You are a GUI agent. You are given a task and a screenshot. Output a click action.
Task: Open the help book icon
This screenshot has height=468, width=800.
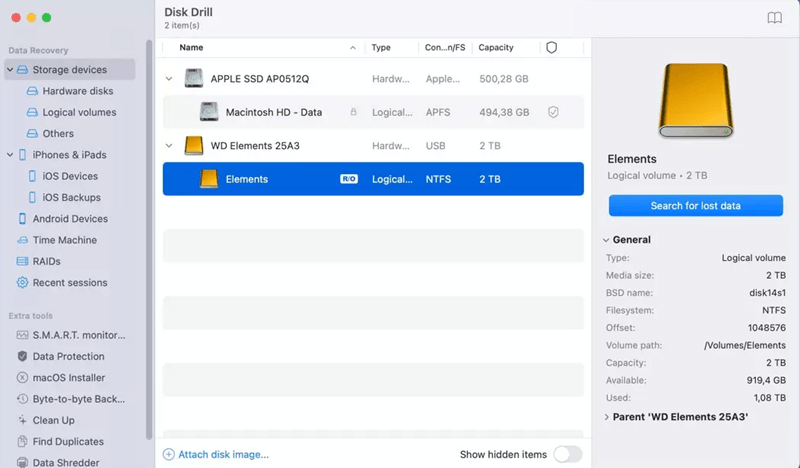pos(774,18)
